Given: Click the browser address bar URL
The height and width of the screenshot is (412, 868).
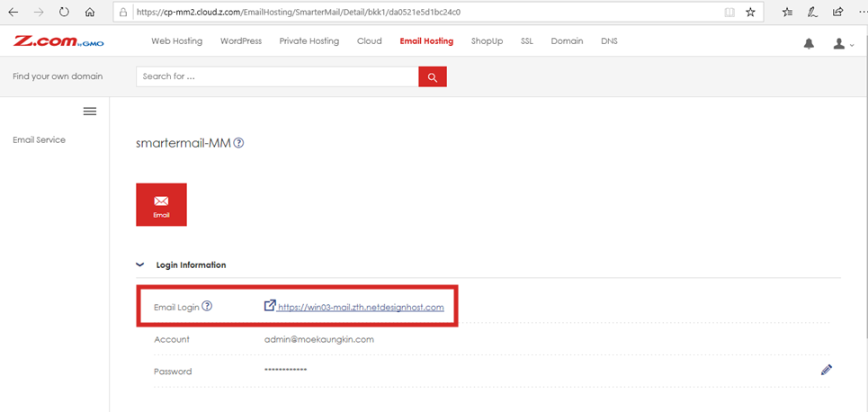Looking at the screenshot, I should (x=298, y=12).
